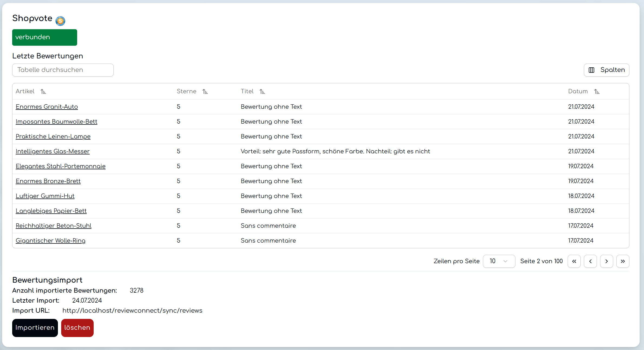Sort by Datum column icon

pyautogui.click(x=597, y=92)
